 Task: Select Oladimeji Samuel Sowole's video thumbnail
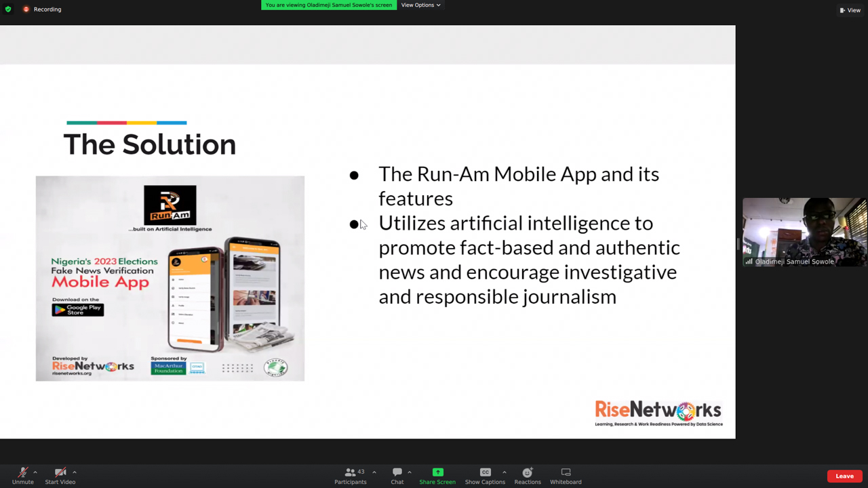tap(805, 232)
